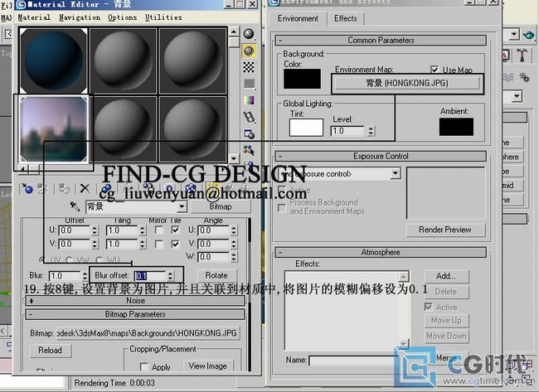Switch to the Effects tab
Screen dimensions: 539x392
pyautogui.click(x=346, y=18)
